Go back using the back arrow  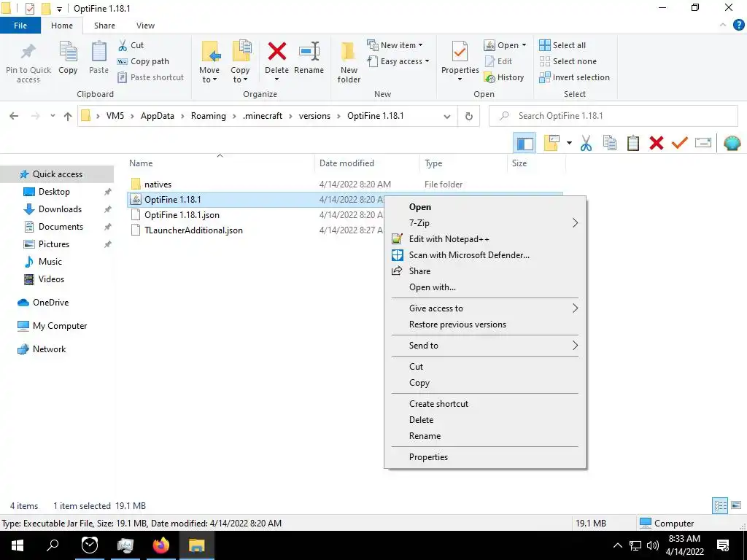coord(14,116)
